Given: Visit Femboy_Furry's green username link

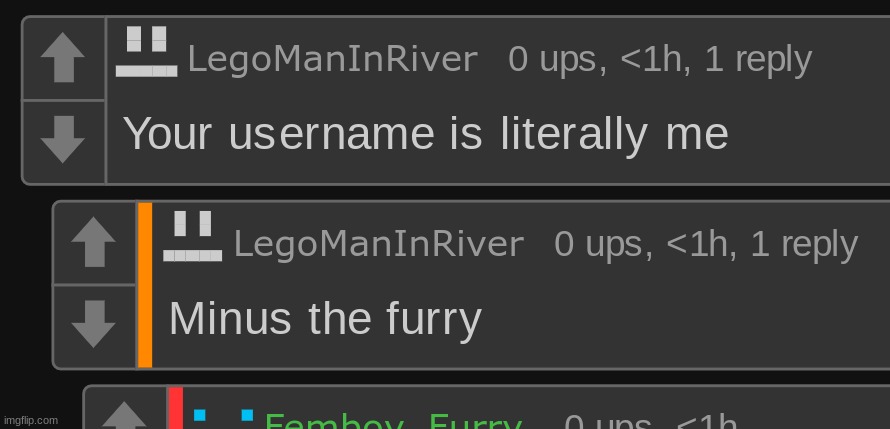Looking at the screenshot, I should (393, 421).
